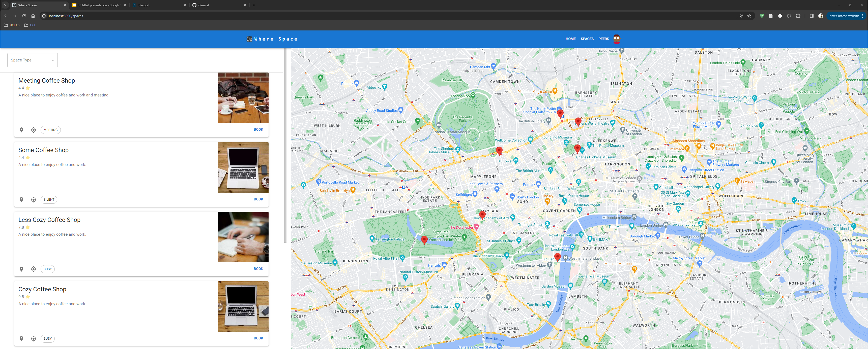Click target icon on Some Coffee Shop card

[x=33, y=200]
